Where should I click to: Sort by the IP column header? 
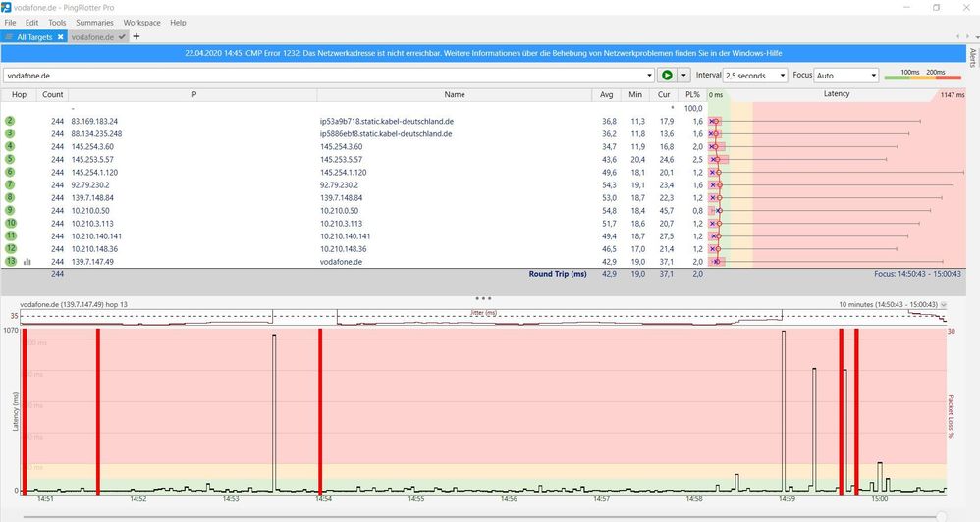193,94
